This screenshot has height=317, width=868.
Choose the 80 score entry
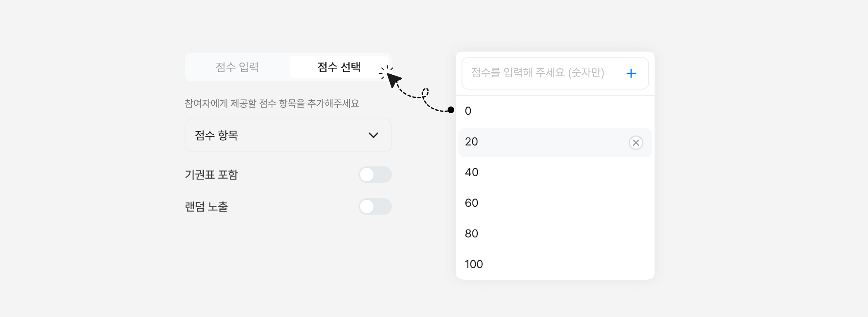[x=554, y=234]
